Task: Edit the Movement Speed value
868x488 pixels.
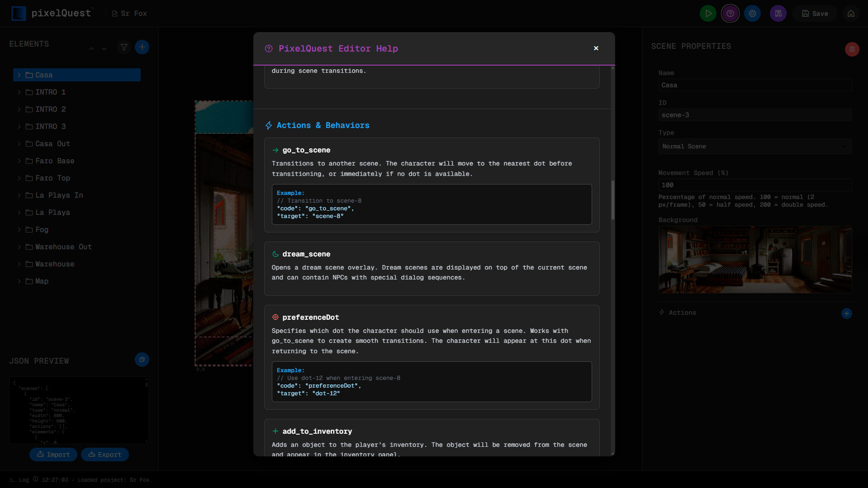Action: pos(754,185)
